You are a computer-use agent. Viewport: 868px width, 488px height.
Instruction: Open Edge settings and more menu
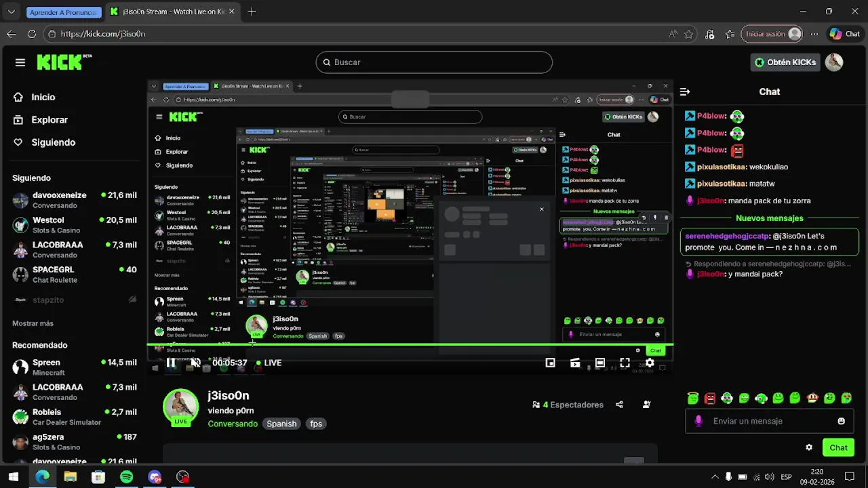814,34
